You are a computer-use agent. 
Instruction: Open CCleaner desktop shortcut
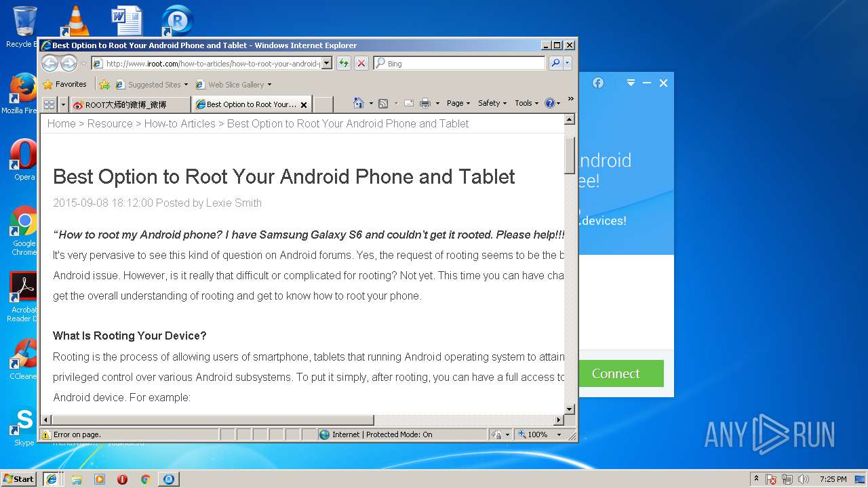[23, 359]
